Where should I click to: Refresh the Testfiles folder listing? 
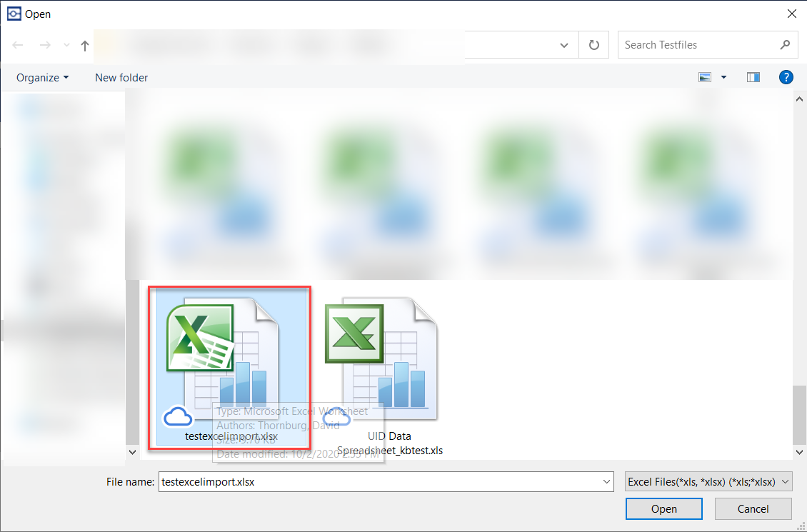tap(593, 45)
